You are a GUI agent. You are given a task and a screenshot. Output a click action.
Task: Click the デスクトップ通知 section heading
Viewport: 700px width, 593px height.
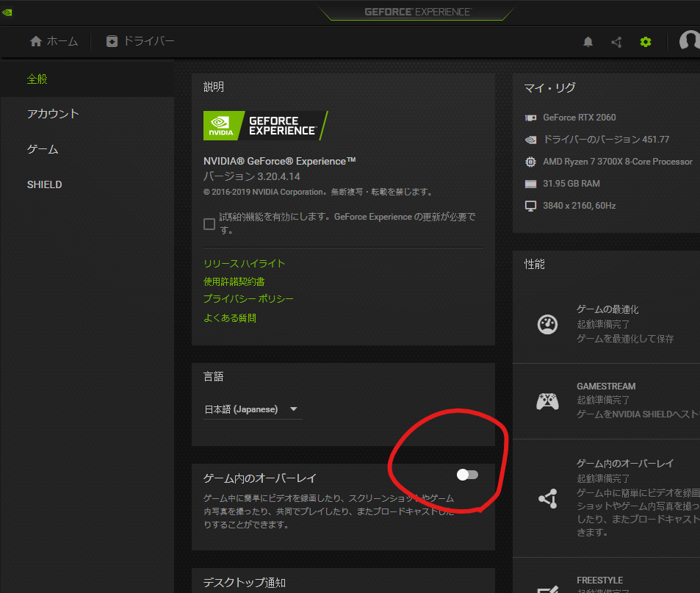click(x=245, y=583)
